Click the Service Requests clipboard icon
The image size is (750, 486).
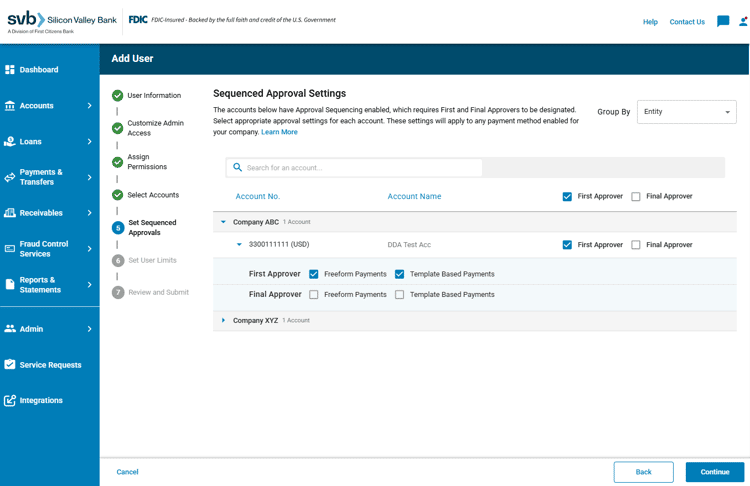tap(10, 364)
